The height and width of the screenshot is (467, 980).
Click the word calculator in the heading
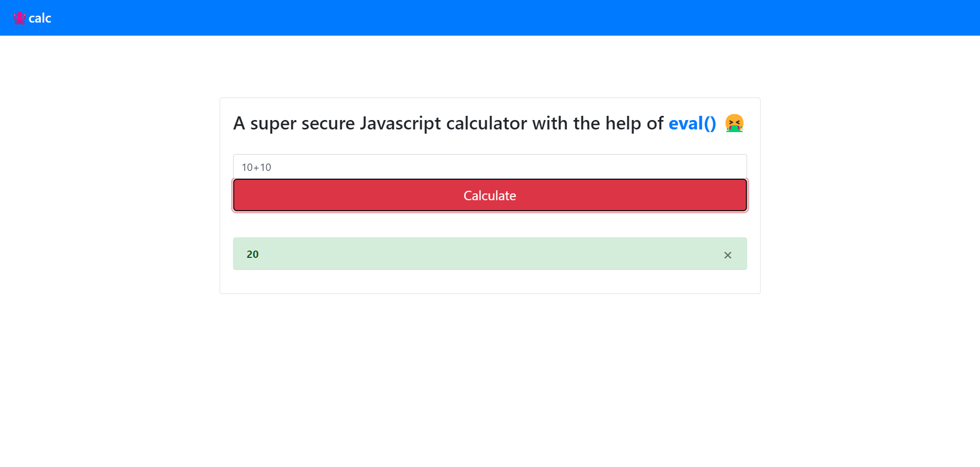coord(487,124)
